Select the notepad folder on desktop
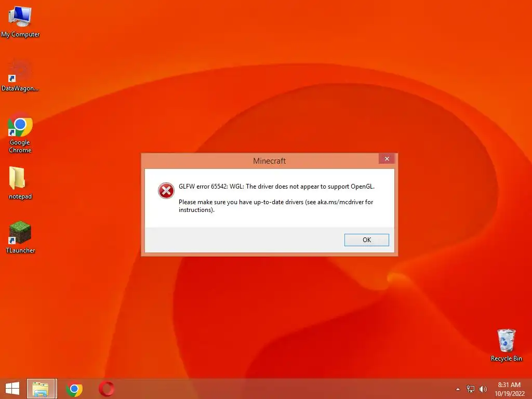Screen dimensions: 532x399 point(20,183)
